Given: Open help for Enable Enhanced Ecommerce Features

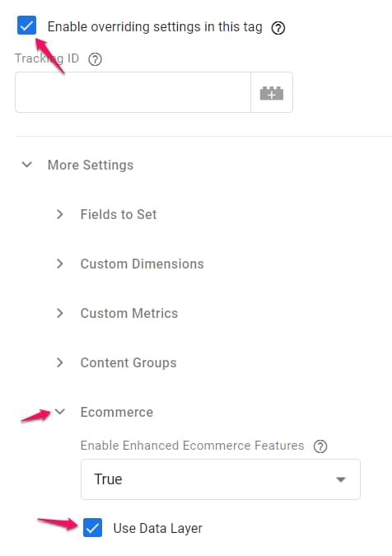Looking at the screenshot, I should click(320, 446).
